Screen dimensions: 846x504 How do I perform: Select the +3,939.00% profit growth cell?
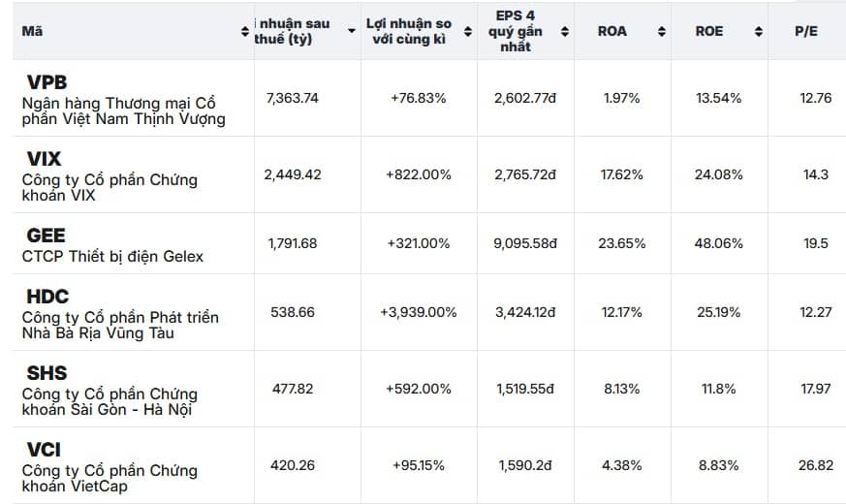click(x=419, y=312)
